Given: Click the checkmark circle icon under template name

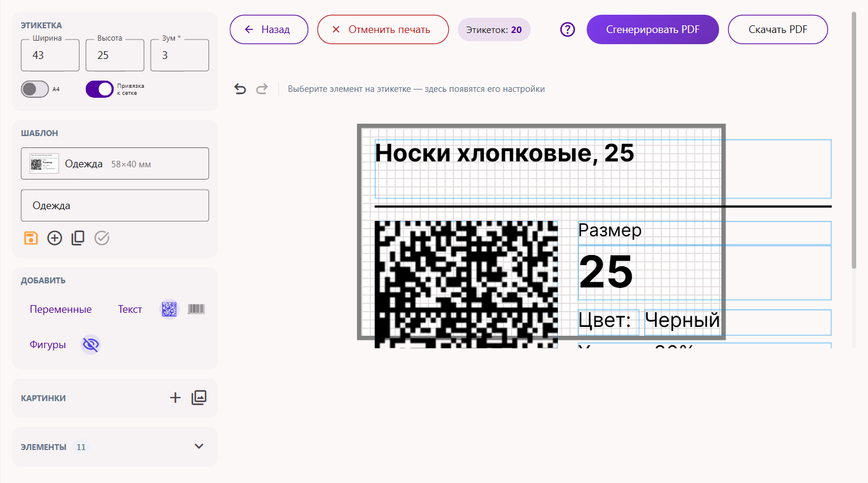Looking at the screenshot, I should 102,238.
